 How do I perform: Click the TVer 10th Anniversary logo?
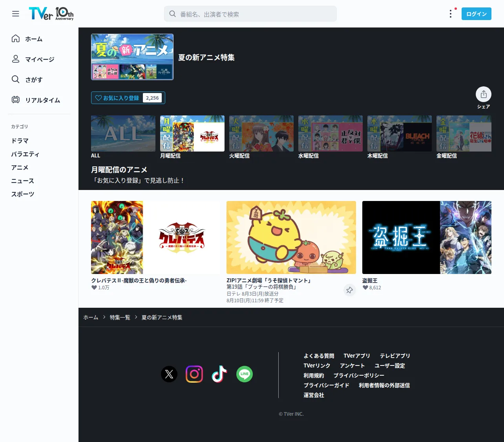click(x=51, y=14)
